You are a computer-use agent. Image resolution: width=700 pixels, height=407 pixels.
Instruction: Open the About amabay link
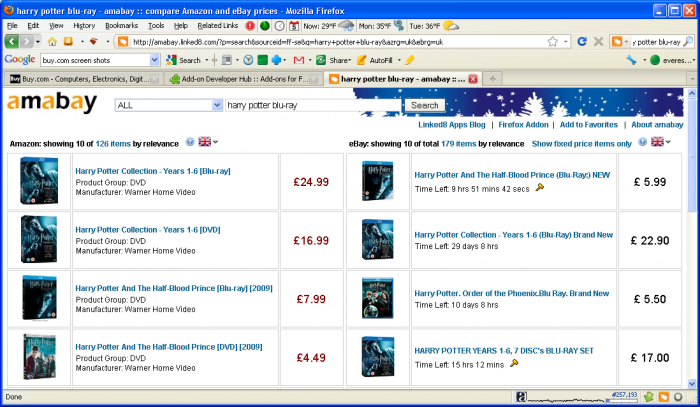click(x=657, y=125)
